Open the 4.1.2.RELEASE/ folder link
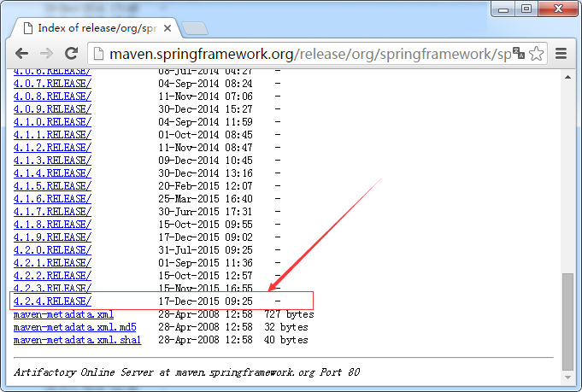The height and width of the screenshot is (392, 582). click(52, 148)
